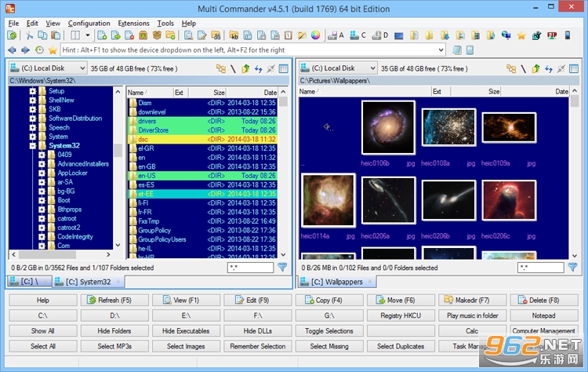Screen dimensions: 588x372
Task: Go up a folder in right panel
Action: click(536, 69)
